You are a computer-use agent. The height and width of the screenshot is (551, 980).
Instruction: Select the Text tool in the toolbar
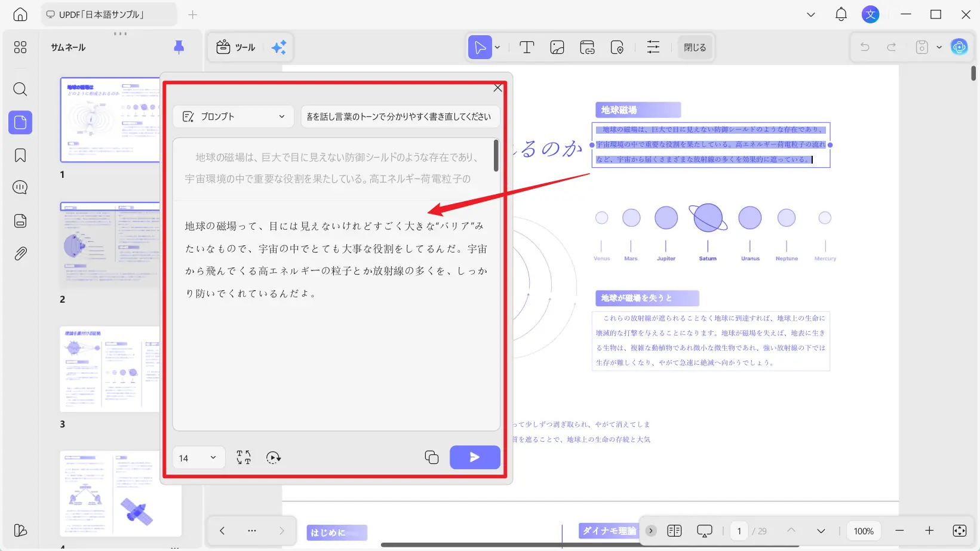526,47
